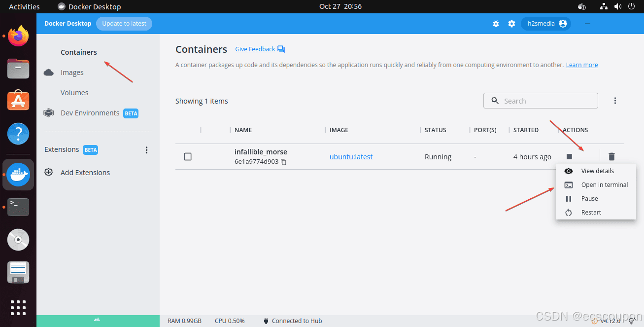
Task: Click the power icon in top bar
Action: pyautogui.click(x=631, y=6)
